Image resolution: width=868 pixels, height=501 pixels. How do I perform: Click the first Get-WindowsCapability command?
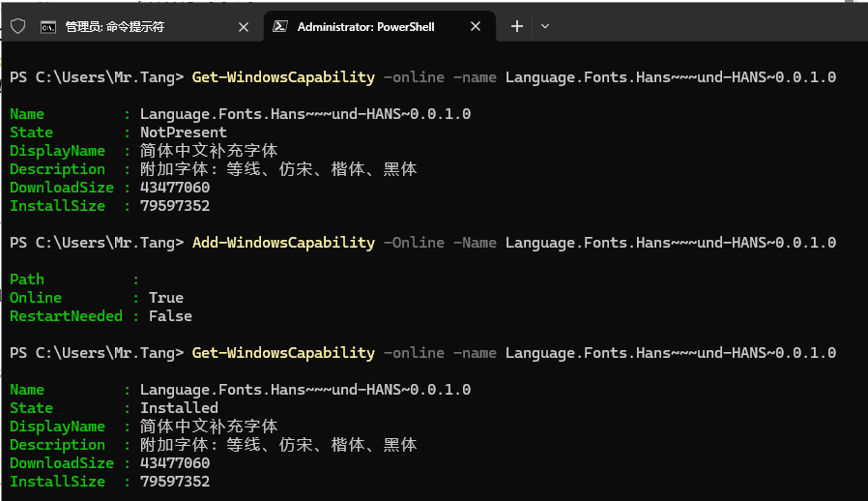click(283, 77)
